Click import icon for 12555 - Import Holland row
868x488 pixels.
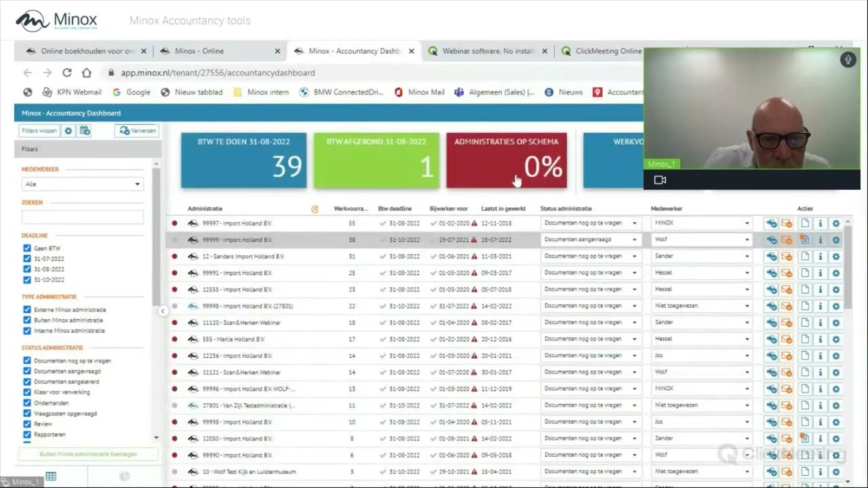click(x=772, y=289)
